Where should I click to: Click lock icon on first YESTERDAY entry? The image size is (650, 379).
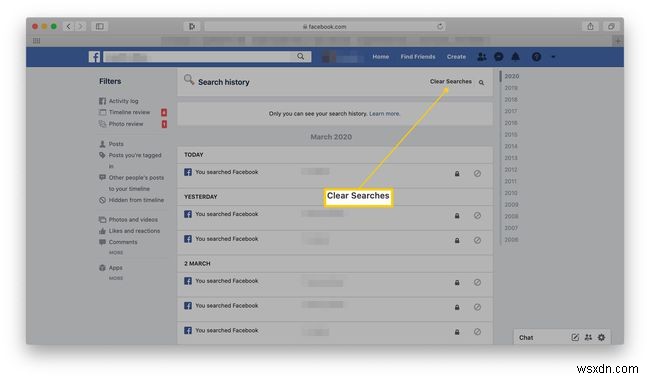(457, 216)
